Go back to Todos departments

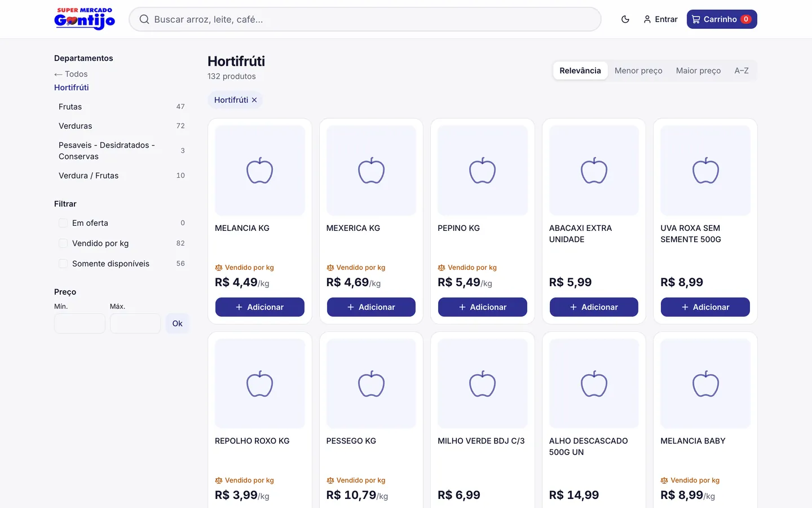tap(71, 74)
